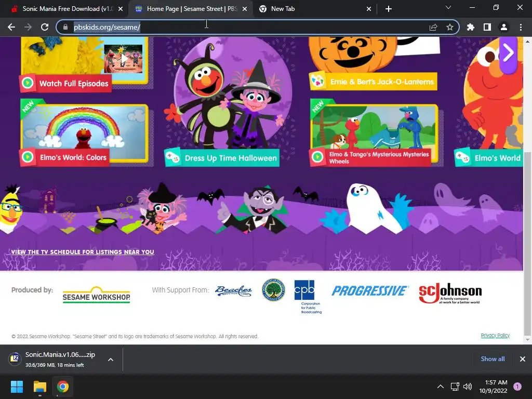Click green play icon on Watch Full Episodes
The image size is (532, 399).
click(28, 83)
